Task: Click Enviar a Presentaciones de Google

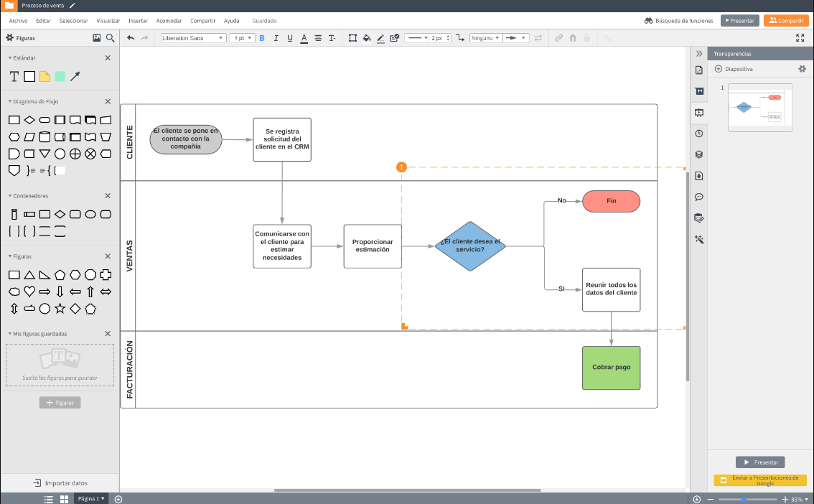Action: (x=760, y=480)
